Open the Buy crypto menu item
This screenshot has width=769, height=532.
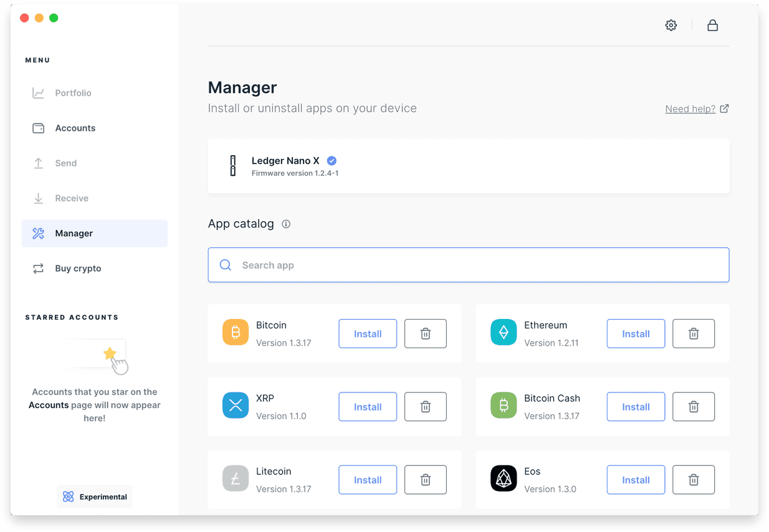[x=95, y=268]
